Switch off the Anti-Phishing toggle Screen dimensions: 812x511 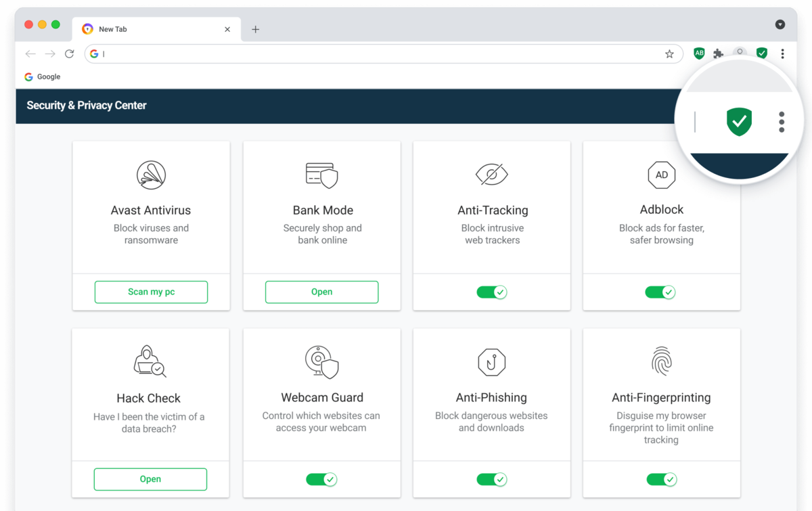(x=492, y=479)
